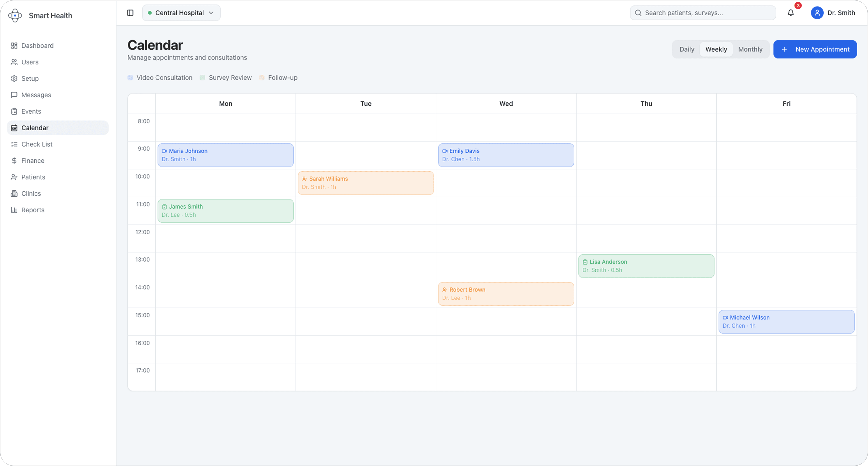The width and height of the screenshot is (868, 466).
Task: Open the notifications bell icon
Action: [790, 13]
